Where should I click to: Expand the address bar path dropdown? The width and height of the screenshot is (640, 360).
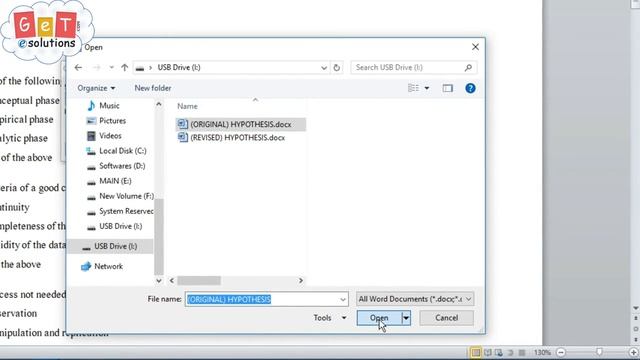click(324, 68)
